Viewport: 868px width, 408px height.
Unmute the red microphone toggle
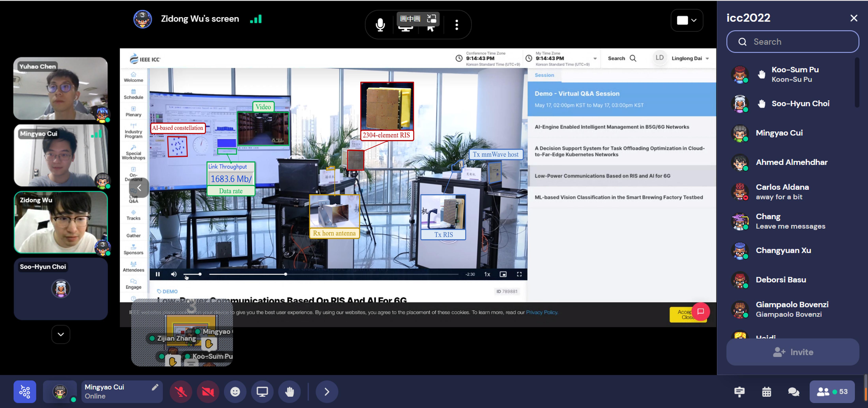(181, 391)
